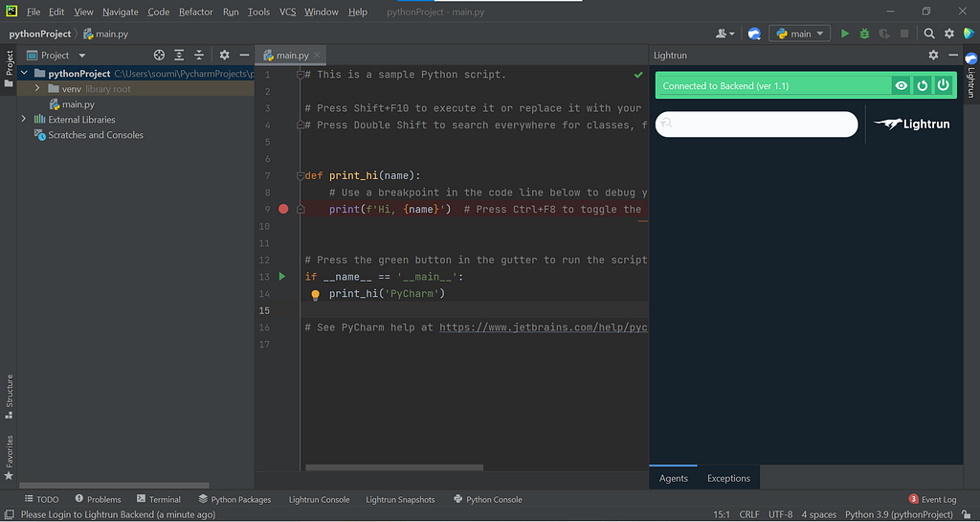Open the Favorites side tool window
This screenshot has height=522, width=980.
(9, 458)
